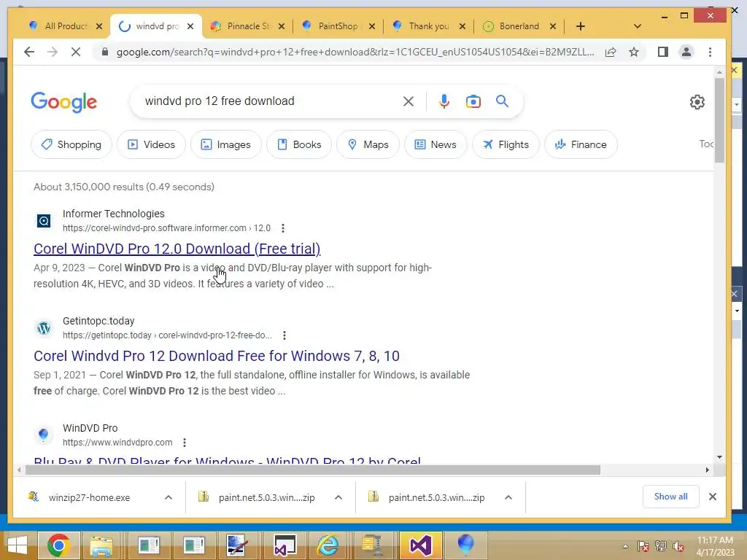Image resolution: width=747 pixels, height=560 pixels.
Task: Open Internet Explorer from the taskbar
Action: pos(328,545)
